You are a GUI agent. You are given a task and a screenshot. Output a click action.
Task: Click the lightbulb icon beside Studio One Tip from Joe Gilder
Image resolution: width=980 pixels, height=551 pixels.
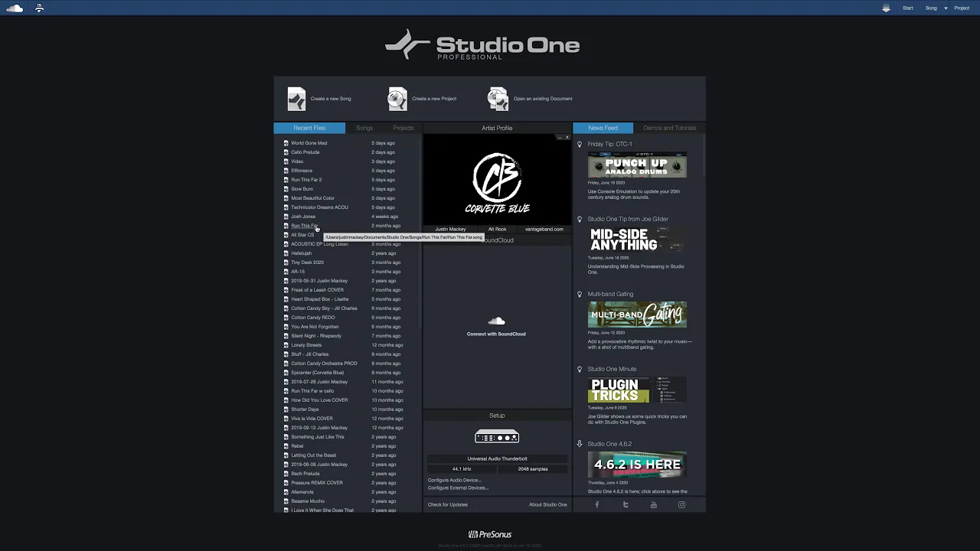click(x=580, y=219)
